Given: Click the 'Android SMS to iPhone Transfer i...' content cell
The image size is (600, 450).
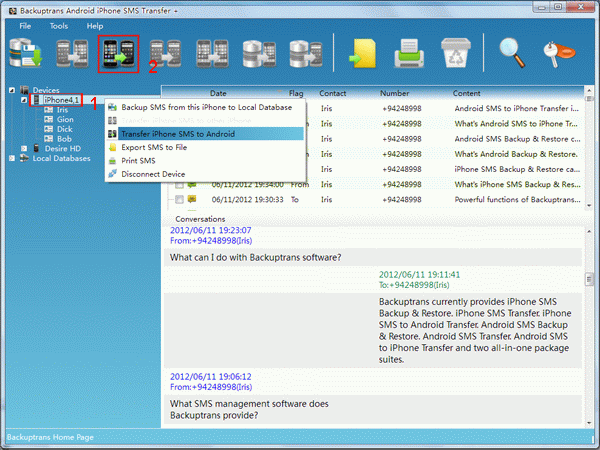Looking at the screenshot, I should tap(517, 108).
